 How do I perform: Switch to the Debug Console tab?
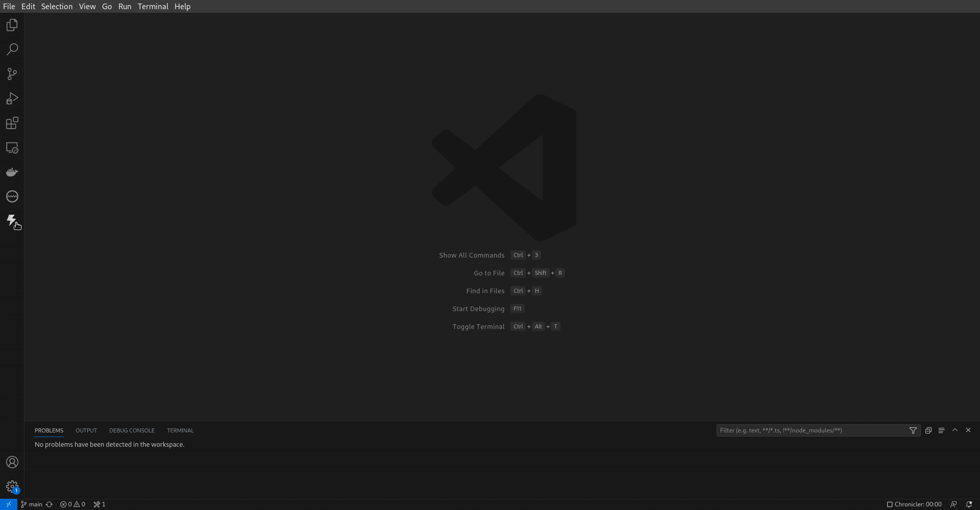coord(132,430)
